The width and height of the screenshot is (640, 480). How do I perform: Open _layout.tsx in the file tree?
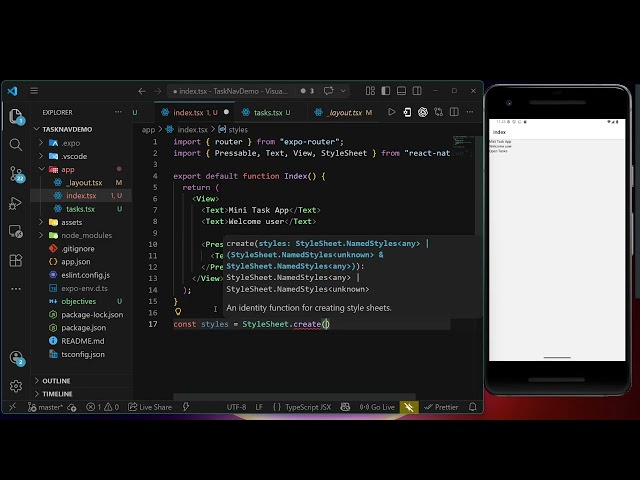click(84, 182)
